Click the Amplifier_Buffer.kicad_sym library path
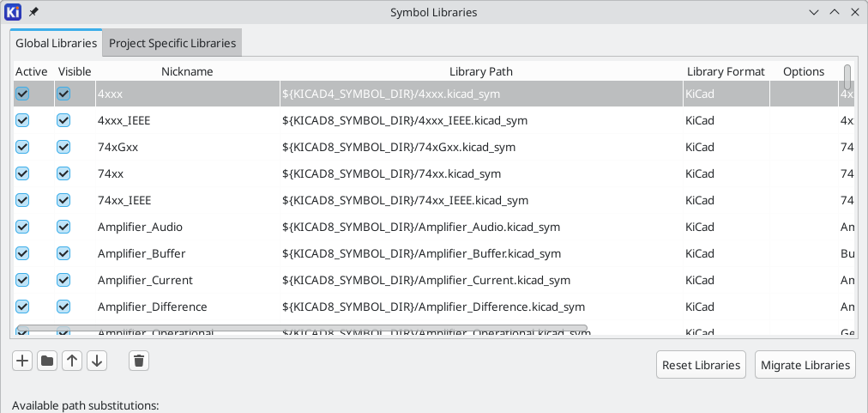Image resolution: width=868 pixels, height=413 pixels. tap(481, 253)
